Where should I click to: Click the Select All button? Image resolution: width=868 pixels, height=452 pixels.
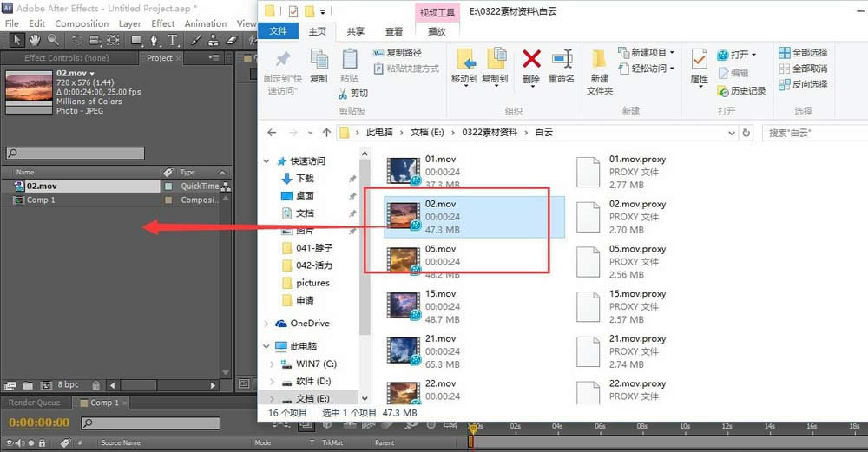click(803, 53)
